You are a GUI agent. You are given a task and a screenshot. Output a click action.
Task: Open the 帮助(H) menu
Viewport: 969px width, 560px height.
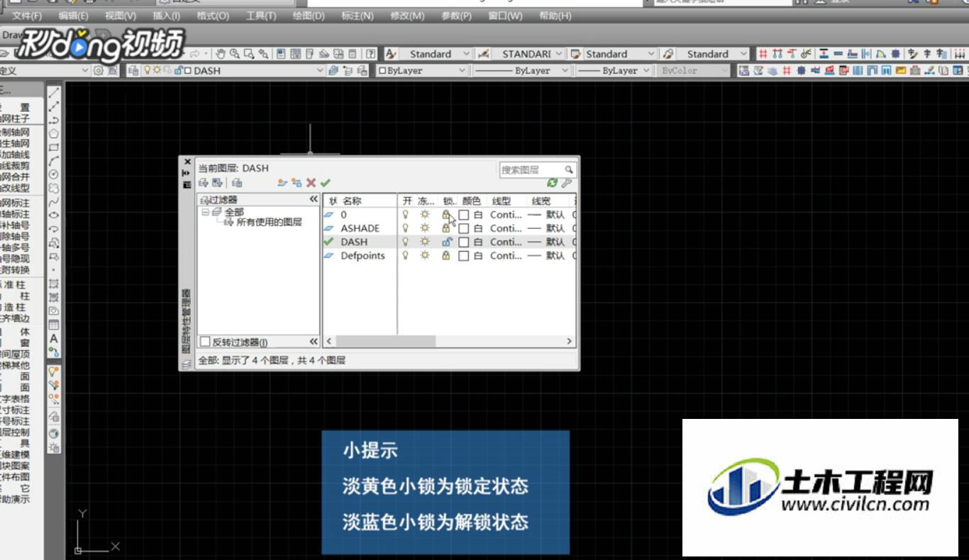(x=555, y=16)
